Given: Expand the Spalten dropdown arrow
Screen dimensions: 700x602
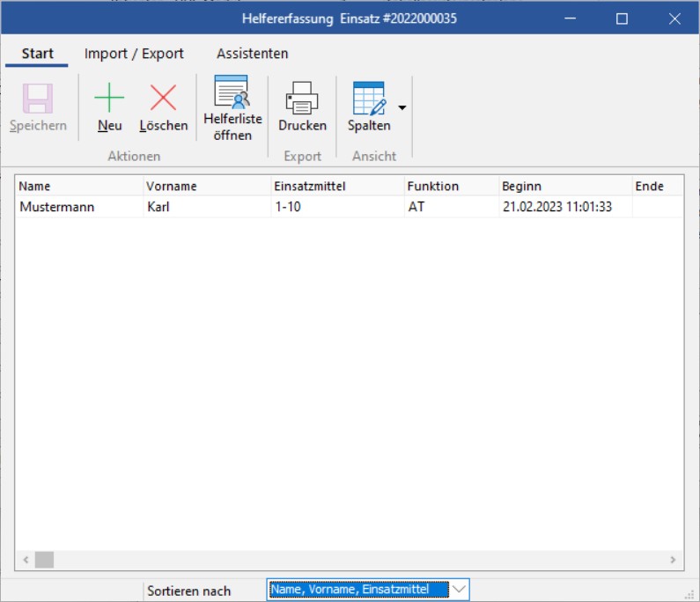Looking at the screenshot, I should click(402, 107).
